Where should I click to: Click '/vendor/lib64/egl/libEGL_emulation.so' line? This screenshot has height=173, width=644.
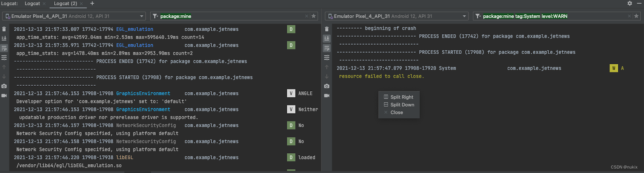(69, 166)
